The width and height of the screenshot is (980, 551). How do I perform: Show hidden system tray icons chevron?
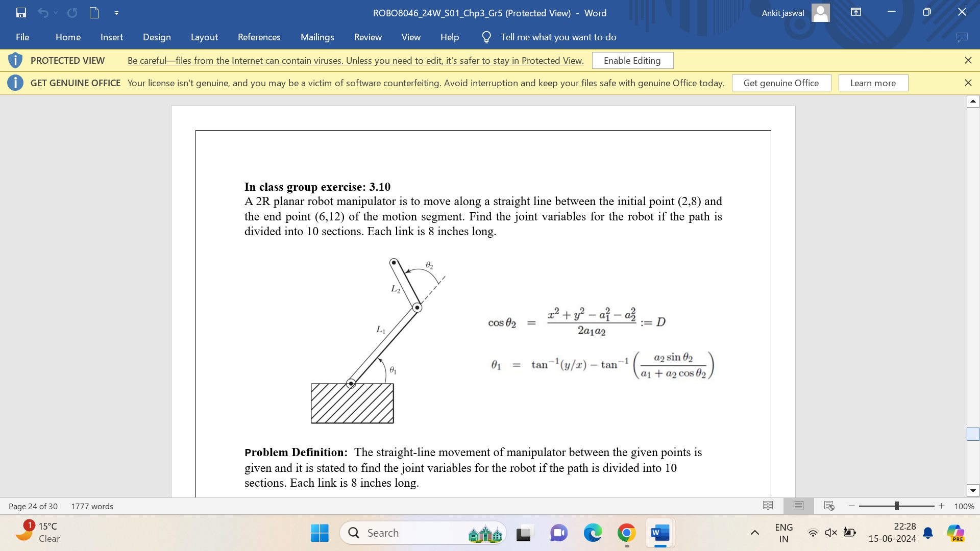pos(754,533)
